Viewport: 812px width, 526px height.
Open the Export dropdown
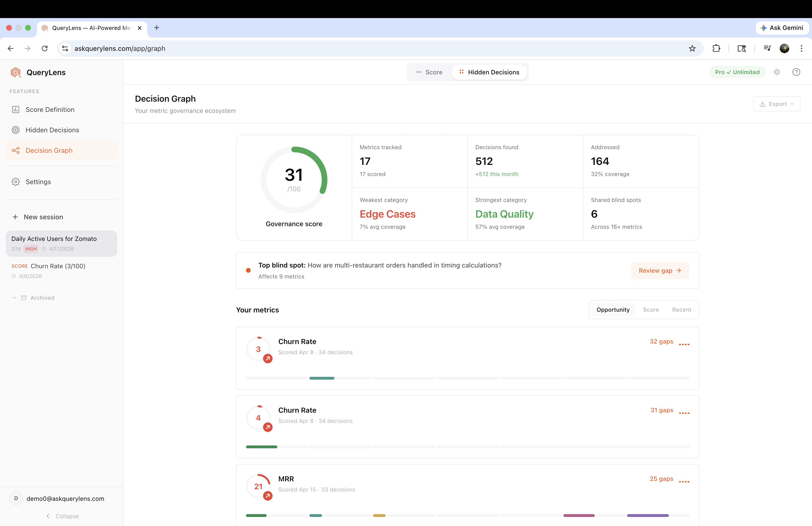[777, 104]
